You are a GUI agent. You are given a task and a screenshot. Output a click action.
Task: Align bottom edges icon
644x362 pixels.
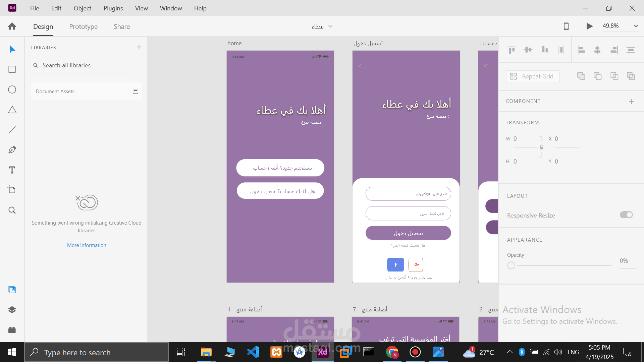(545, 50)
